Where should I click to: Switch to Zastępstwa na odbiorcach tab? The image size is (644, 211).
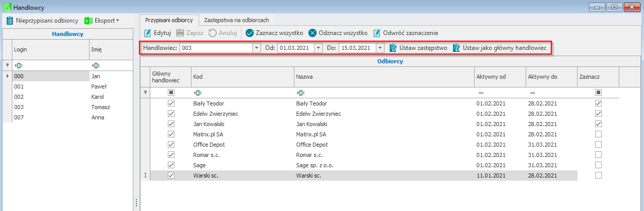237,20
